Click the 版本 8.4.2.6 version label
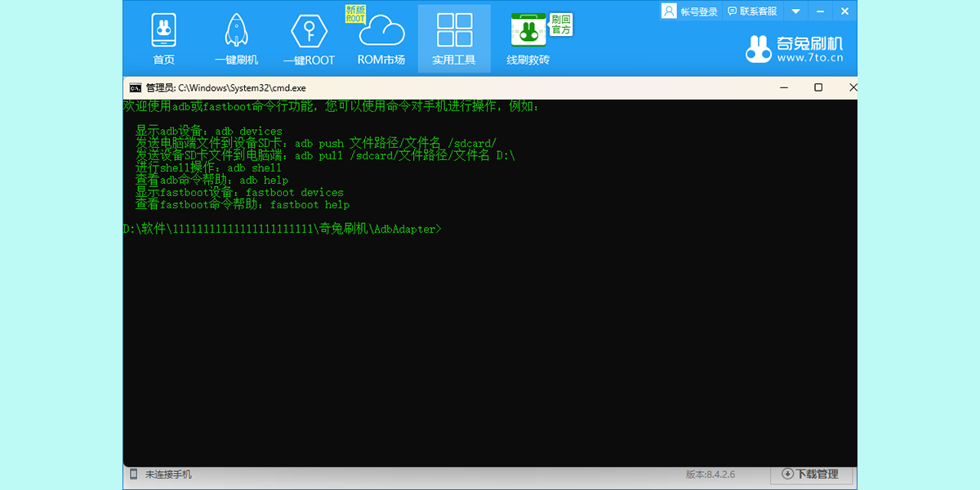 [710, 474]
